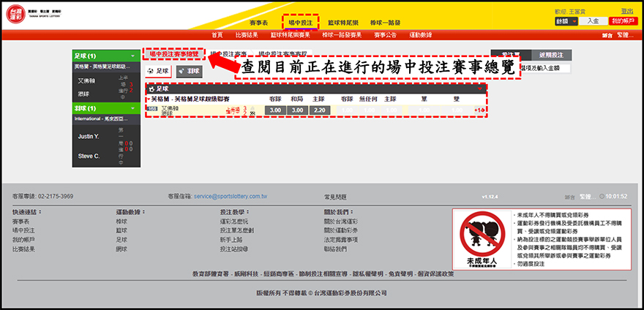The image size is (644, 310).
Task: Open the 餘額 balance dropdown
Action: click(x=566, y=22)
